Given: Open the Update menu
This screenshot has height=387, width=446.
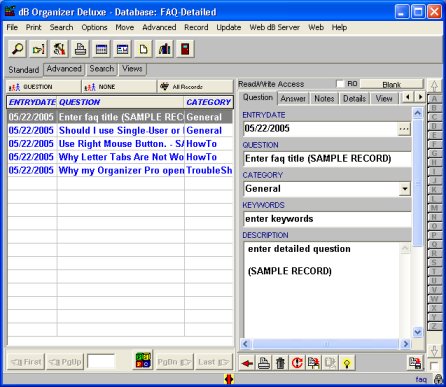Looking at the screenshot, I should 229,27.
